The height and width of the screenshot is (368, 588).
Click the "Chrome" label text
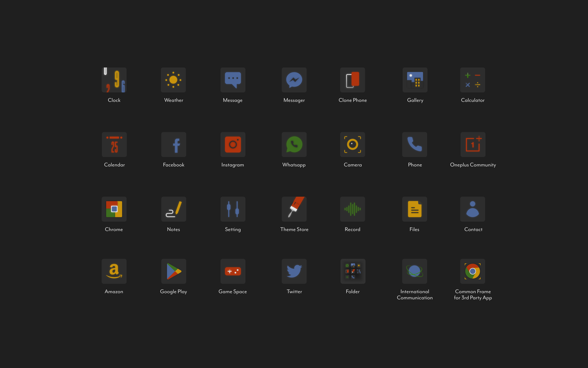coord(114,229)
